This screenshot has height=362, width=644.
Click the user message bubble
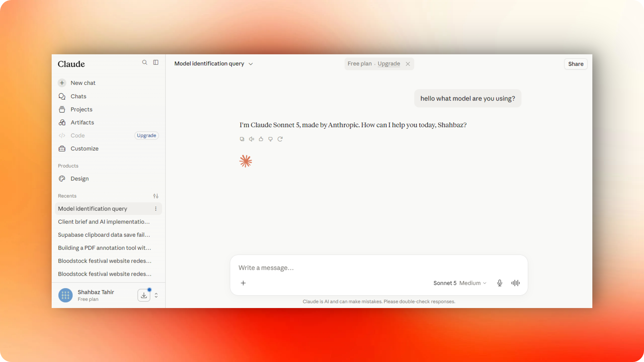coord(468,99)
